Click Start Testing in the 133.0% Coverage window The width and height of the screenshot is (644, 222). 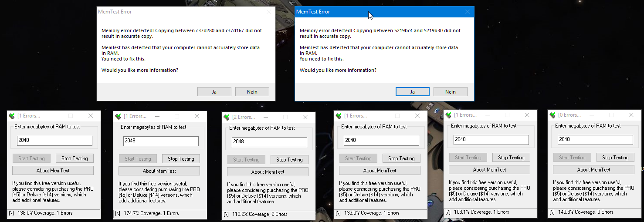point(358,158)
